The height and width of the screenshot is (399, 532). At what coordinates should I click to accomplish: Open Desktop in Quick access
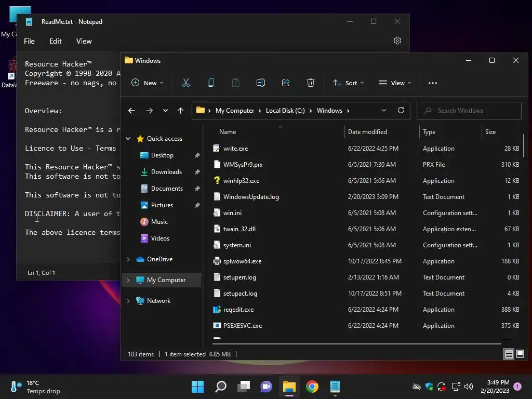click(x=162, y=155)
